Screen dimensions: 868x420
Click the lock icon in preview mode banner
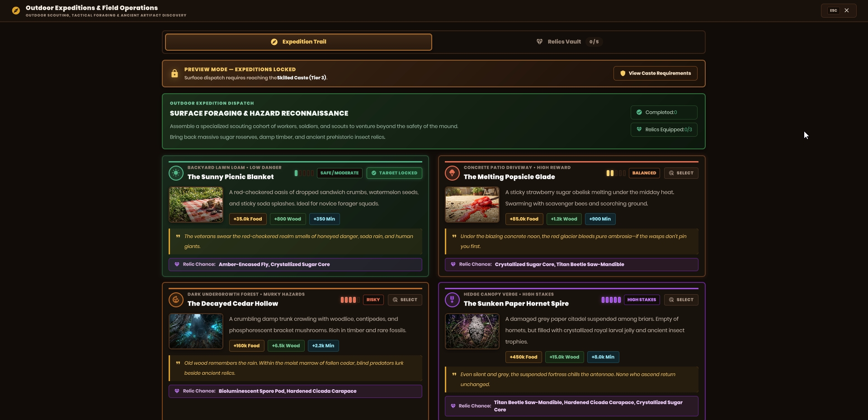point(175,73)
